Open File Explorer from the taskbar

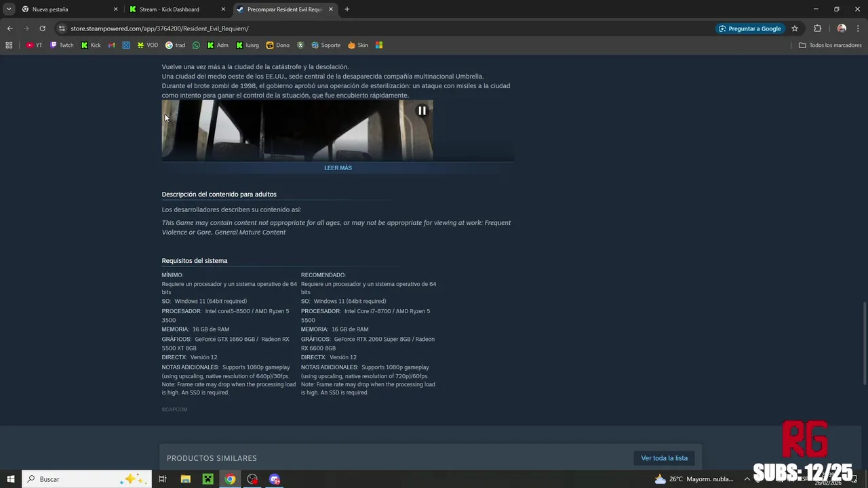tap(186, 479)
